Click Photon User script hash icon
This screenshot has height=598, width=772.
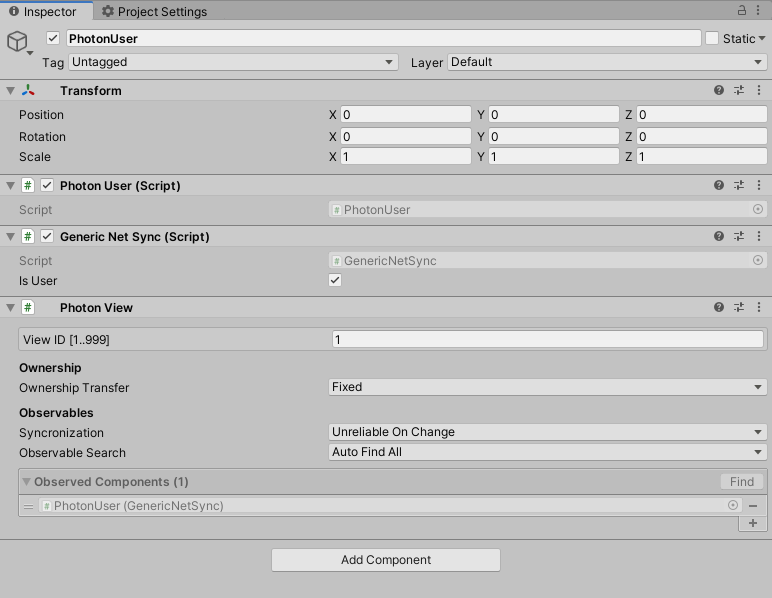[28, 186]
